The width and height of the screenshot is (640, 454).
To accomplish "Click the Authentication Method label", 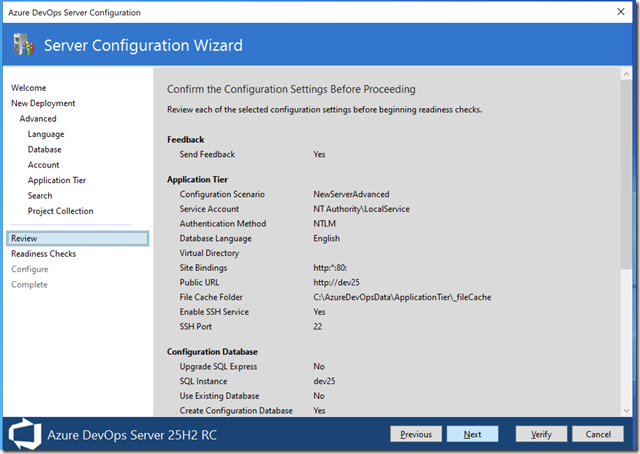I will [x=223, y=224].
